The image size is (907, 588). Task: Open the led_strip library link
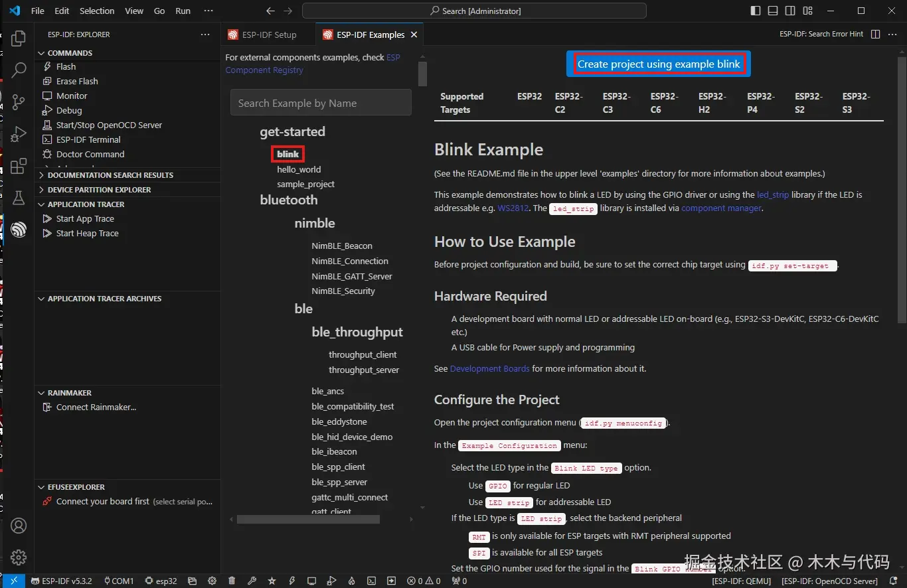click(773, 195)
